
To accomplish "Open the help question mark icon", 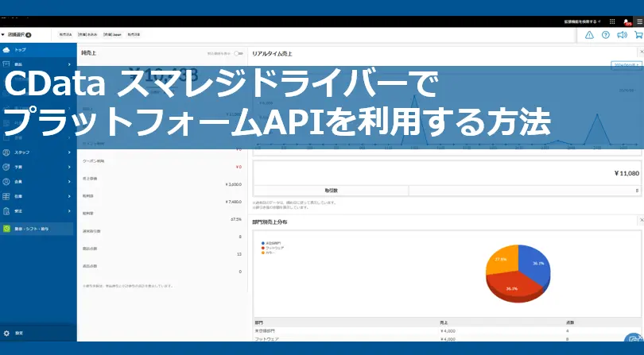I will [606, 35].
